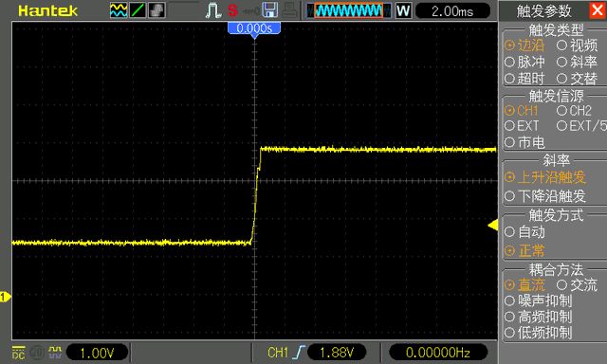
Task: Choose 下降沿触发 falling edge slope
Action: point(545,196)
